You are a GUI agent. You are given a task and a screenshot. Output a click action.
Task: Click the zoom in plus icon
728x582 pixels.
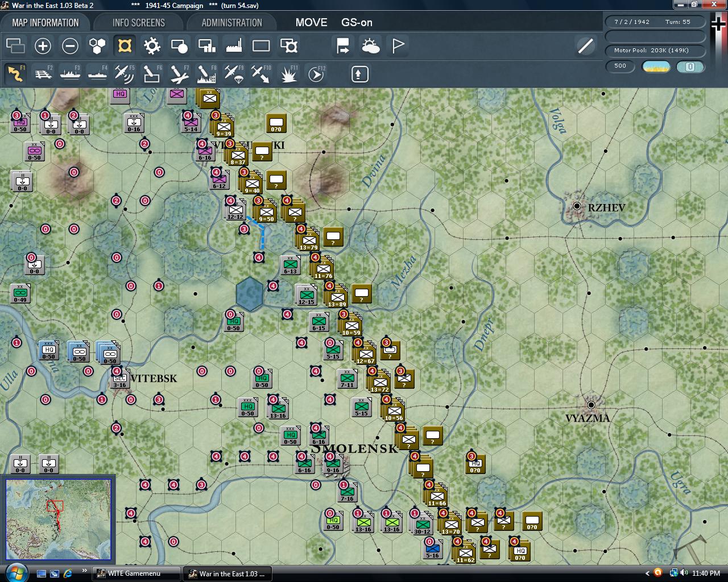tap(43, 46)
